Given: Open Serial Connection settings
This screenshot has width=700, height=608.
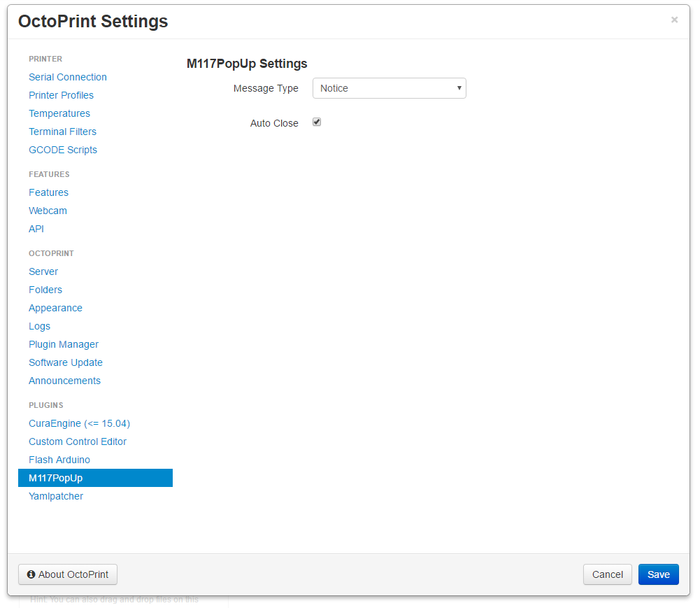Looking at the screenshot, I should coord(68,77).
